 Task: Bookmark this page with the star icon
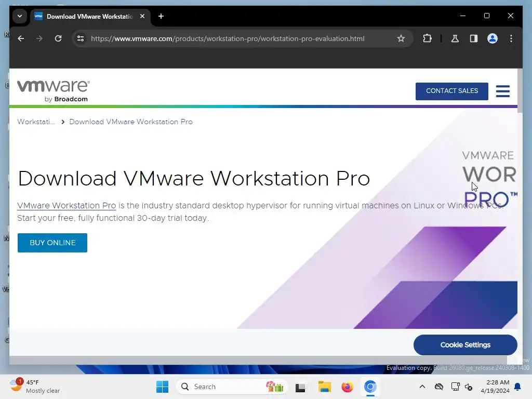[x=401, y=38]
